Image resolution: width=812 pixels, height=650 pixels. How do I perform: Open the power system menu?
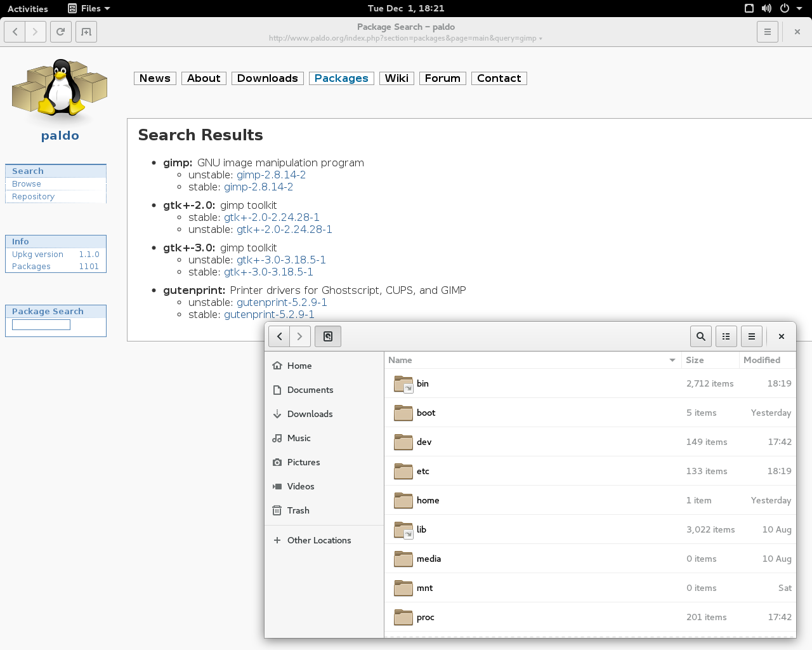click(790, 8)
